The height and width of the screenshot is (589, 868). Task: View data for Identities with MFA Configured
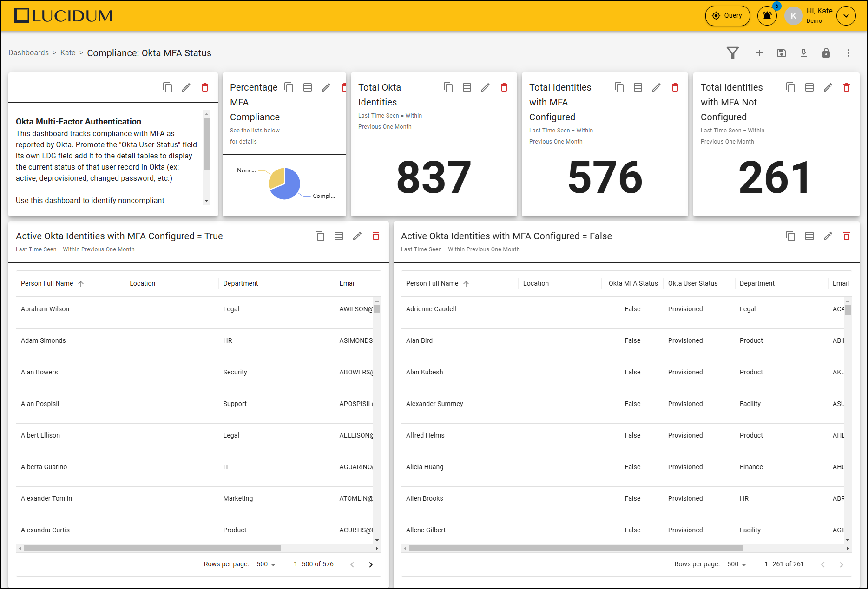click(x=638, y=87)
